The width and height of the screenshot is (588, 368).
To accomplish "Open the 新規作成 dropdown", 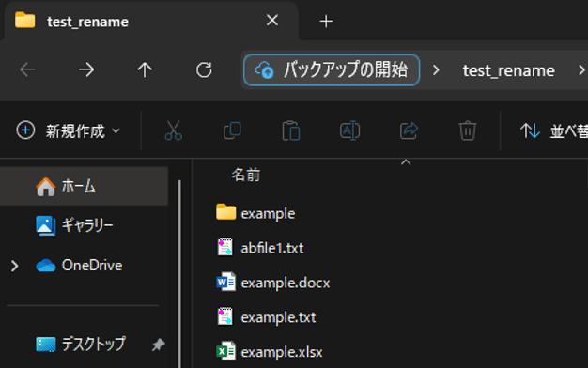I will point(69,130).
